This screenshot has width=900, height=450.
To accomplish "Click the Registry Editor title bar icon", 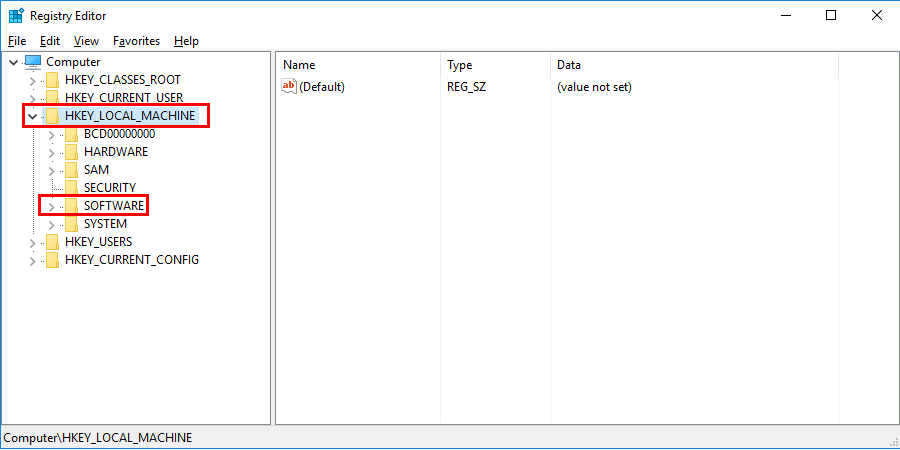I will point(16,15).
